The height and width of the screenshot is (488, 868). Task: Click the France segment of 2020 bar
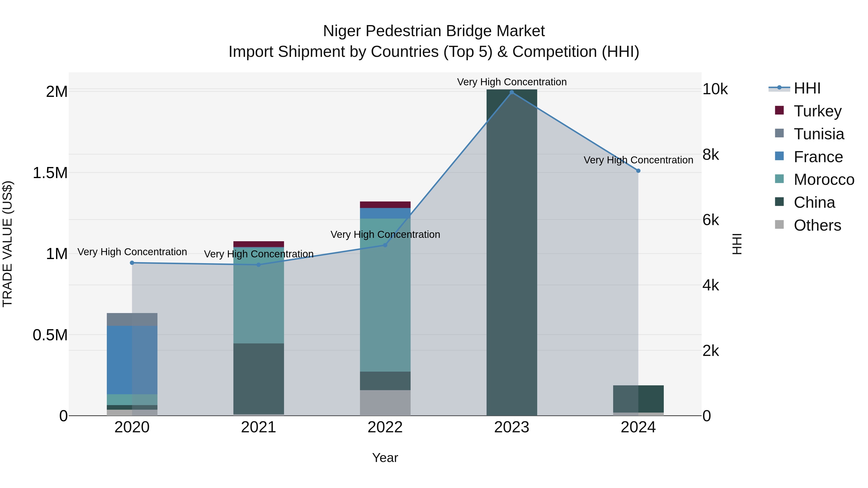(132, 360)
